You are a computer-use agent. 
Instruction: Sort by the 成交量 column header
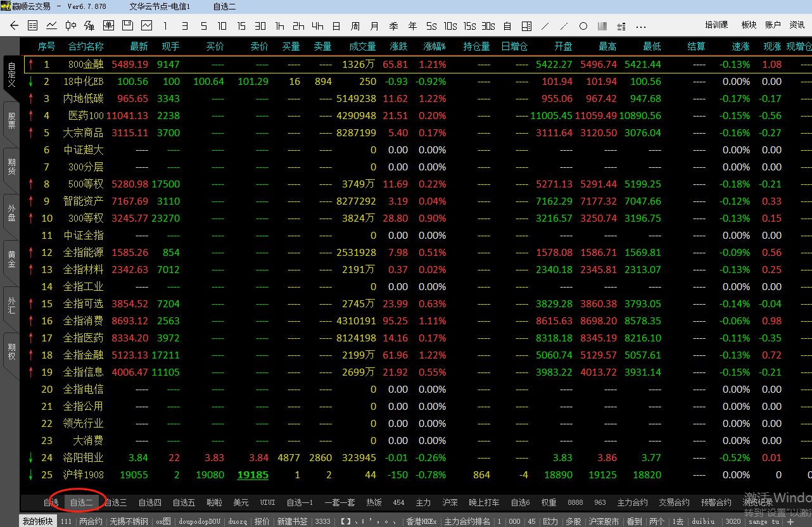click(x=362, y=46)
